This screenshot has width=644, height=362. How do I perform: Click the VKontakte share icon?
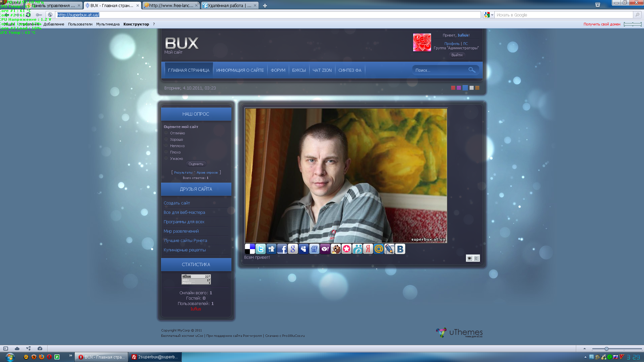coord(400,249)
